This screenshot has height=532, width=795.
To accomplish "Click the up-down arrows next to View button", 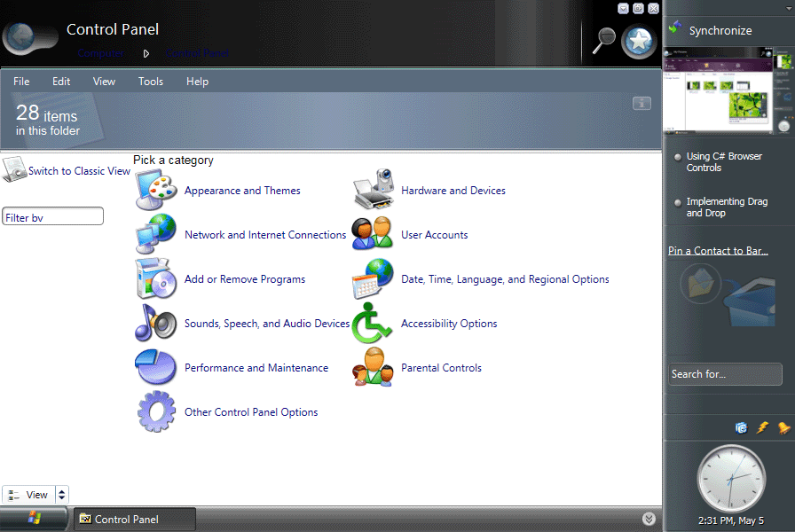I will click(x=62, y=495).
